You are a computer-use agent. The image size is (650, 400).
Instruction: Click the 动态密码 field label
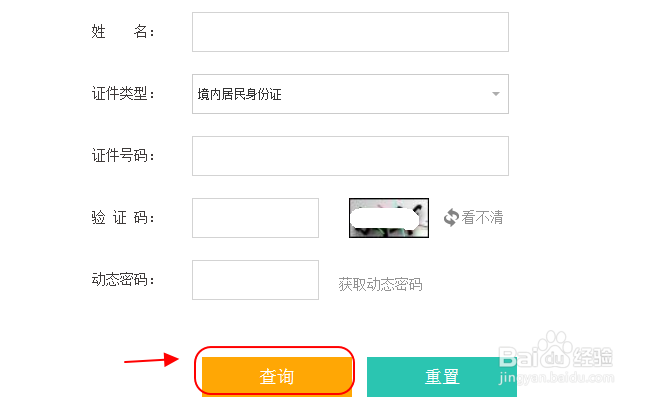pyautogui.click(x=123, y=279)
